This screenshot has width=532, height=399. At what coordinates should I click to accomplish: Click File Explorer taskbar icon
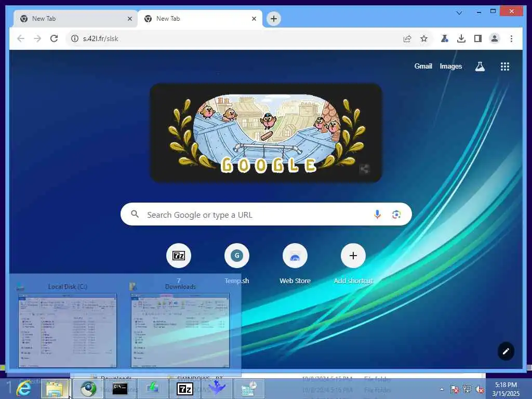pos(55,389)
